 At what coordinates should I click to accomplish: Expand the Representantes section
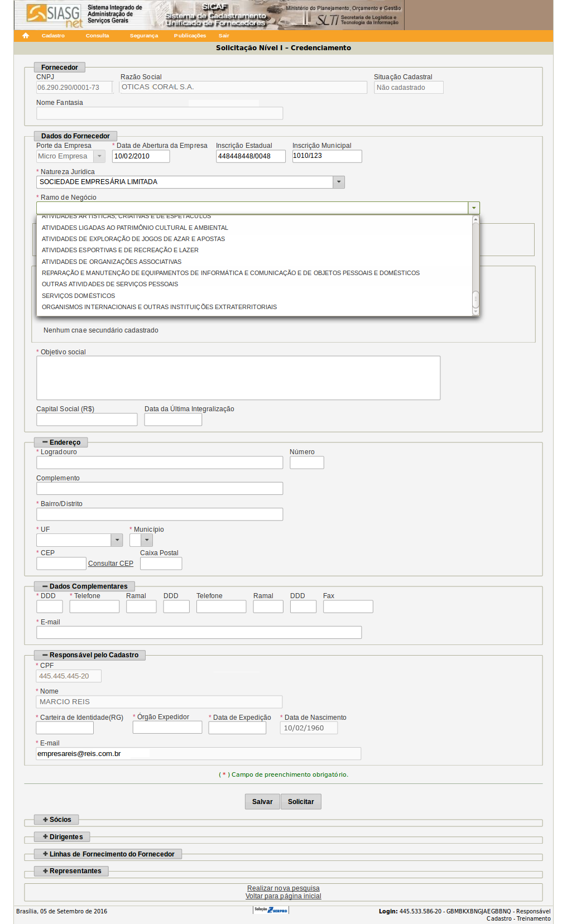tap(71, 871)
